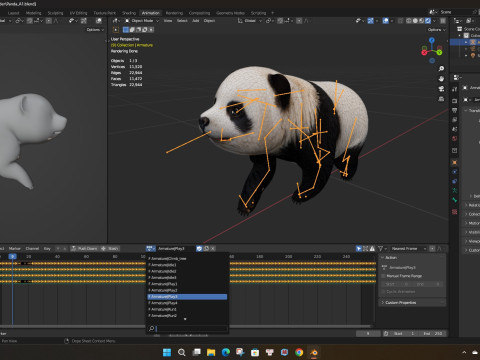Toggle Only Show Errors warning icon
Screen dimensions: 480x360
[372, 248]
